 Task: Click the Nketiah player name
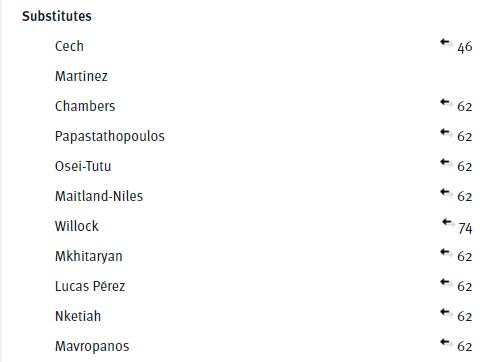(78, 316)
